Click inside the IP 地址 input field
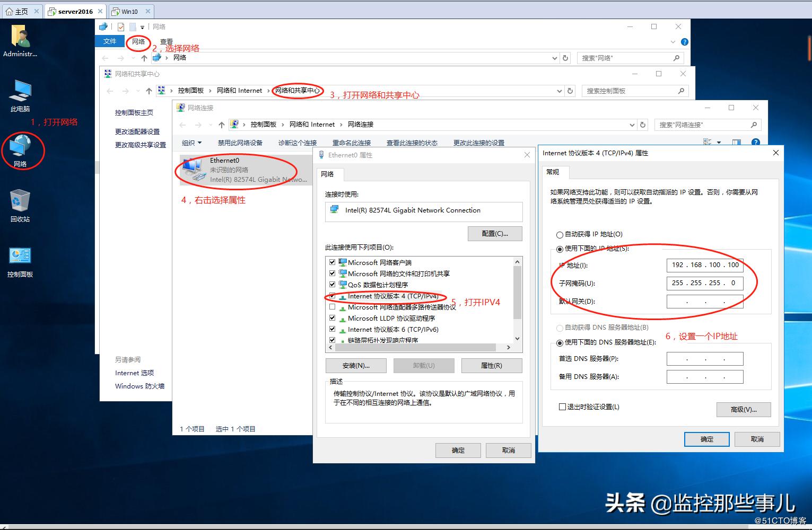The image size is (812, 530). tap(704, 265)
